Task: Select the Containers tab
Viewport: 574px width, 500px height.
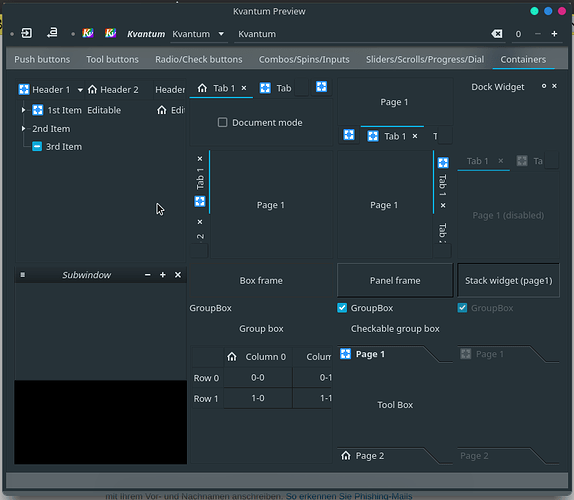Action: coord(523,59)
